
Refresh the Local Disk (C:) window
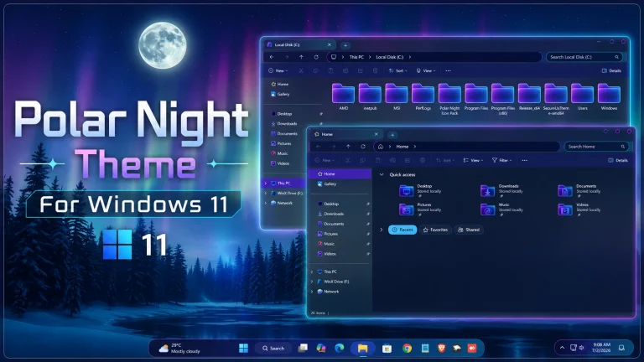(x=316, y=57)
